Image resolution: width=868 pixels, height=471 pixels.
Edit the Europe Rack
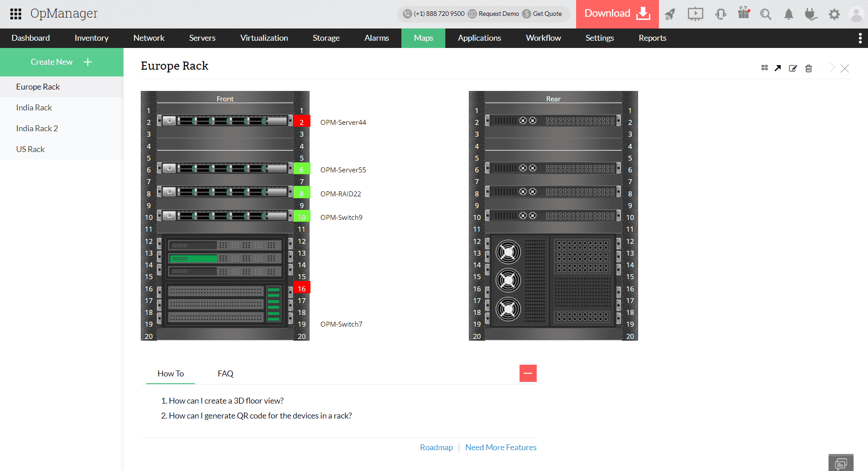click(x=793, y=68)
